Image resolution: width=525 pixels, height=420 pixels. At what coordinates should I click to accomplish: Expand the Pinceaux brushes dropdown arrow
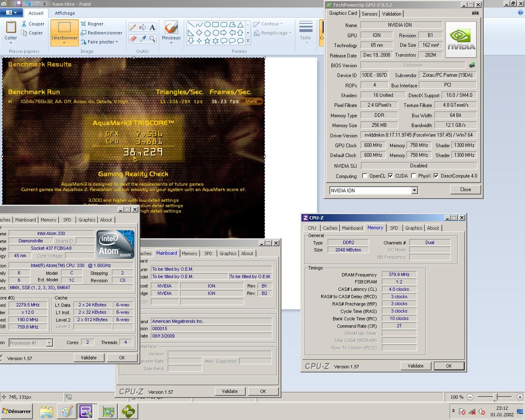[171, 43]
